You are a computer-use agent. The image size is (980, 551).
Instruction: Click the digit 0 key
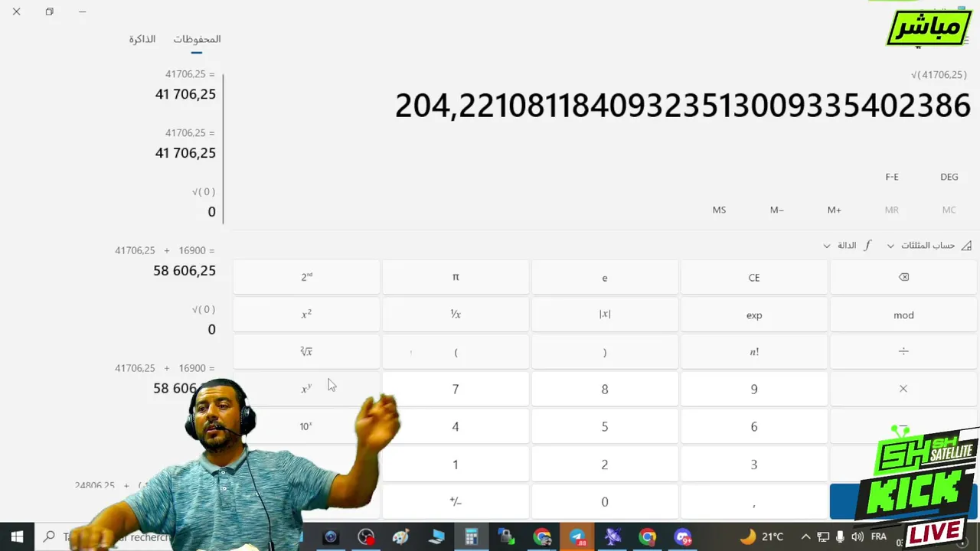[x=605, y=501]
